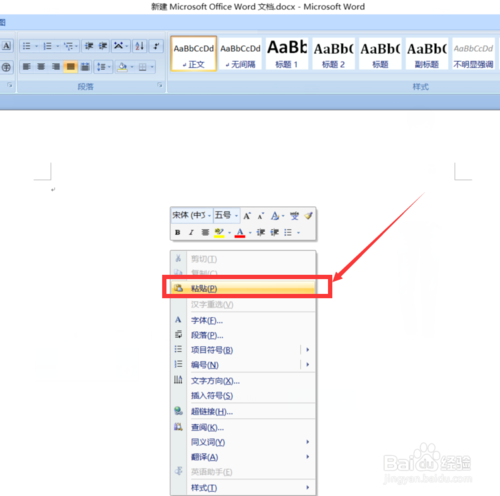500x496 pixels.
Task: Click shading paint bucket icon in ribbon
Action: (122, 67)
